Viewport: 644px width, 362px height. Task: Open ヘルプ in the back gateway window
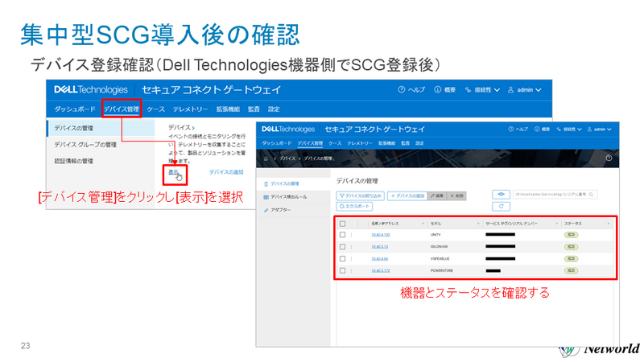[x=411, y=89]
